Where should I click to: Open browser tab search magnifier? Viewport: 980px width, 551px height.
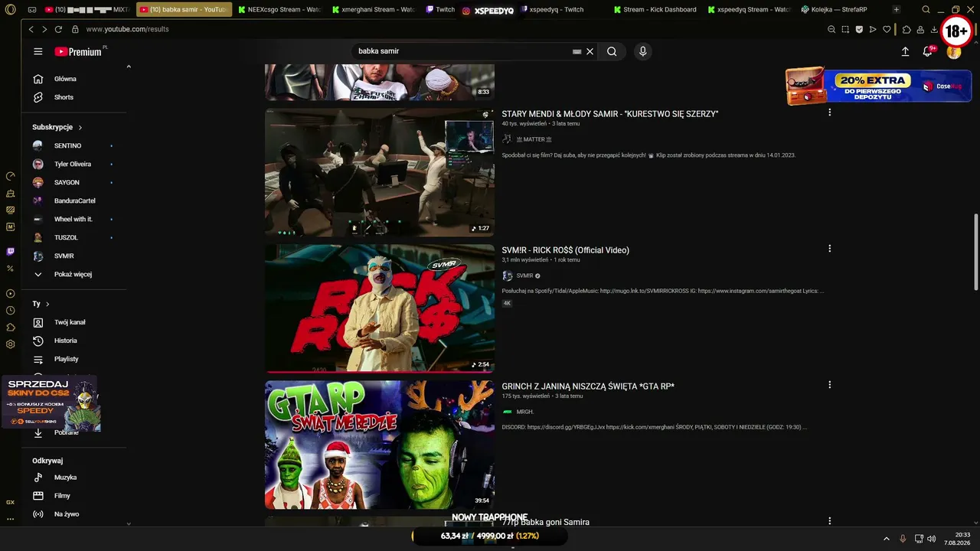[x=926, y=10]
